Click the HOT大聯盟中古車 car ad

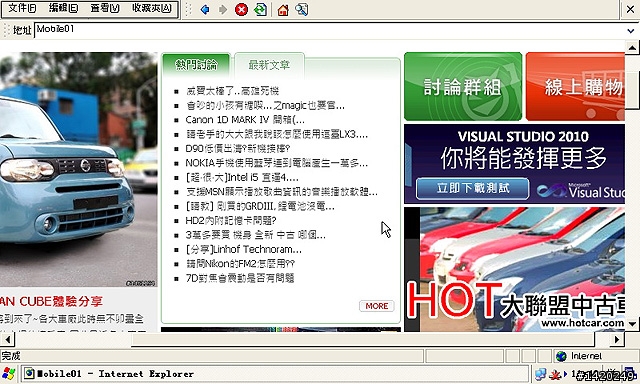click(514, 269)
